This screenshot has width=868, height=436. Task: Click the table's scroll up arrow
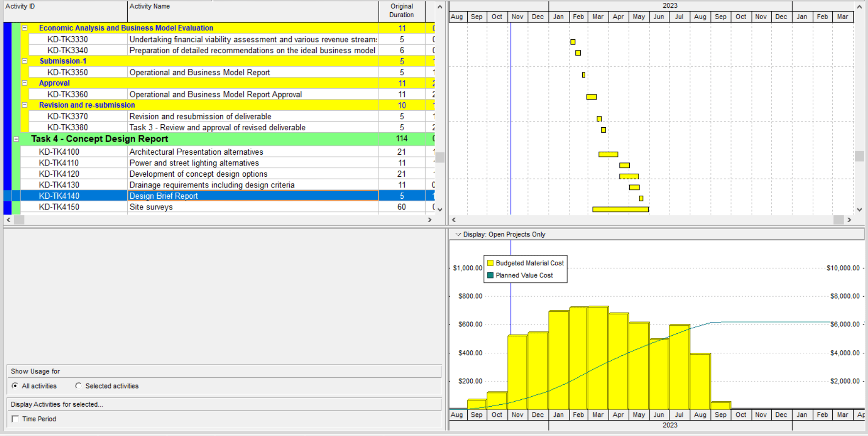[439, 7]
